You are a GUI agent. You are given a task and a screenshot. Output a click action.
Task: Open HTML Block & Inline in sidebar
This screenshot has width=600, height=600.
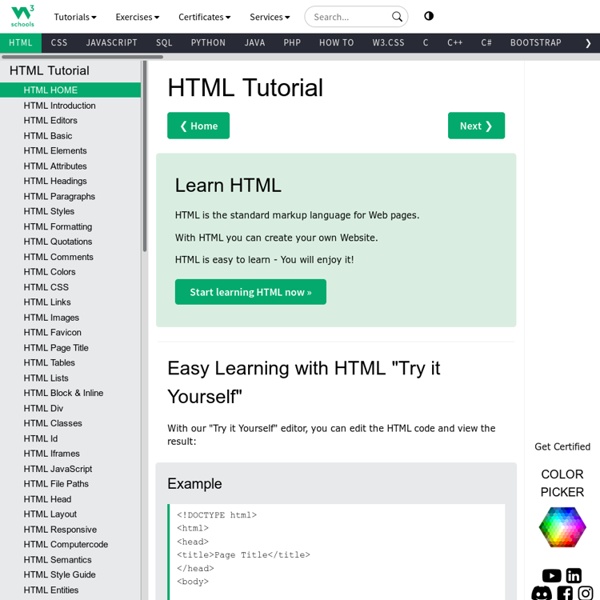(x=70, y=393)
